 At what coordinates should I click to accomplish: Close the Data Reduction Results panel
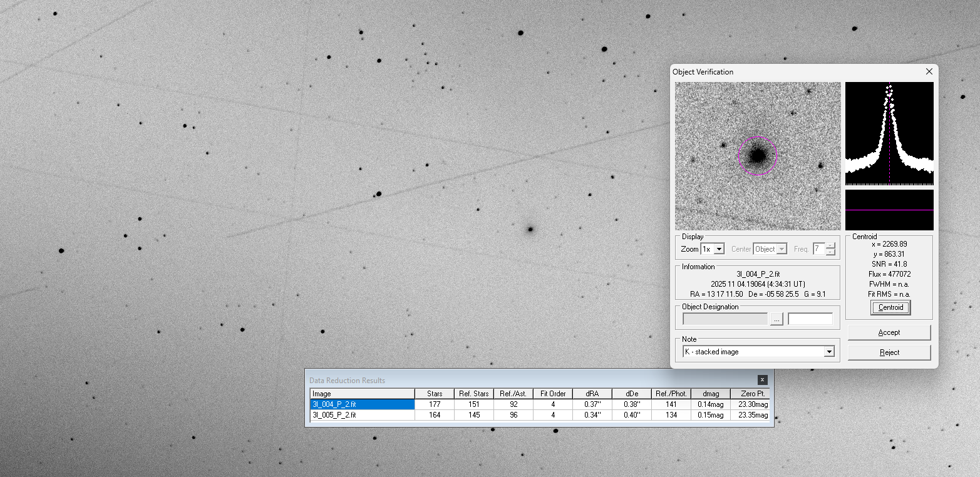[762, 380]
